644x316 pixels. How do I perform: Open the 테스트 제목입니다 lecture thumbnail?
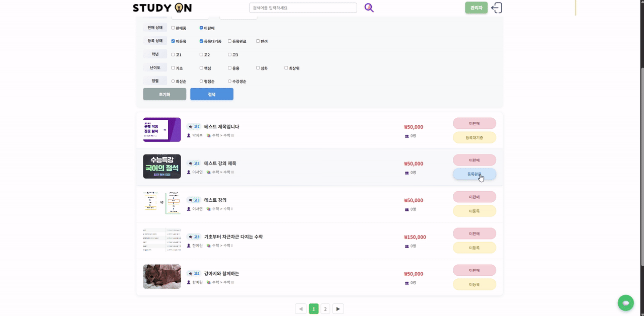point(162,130)
